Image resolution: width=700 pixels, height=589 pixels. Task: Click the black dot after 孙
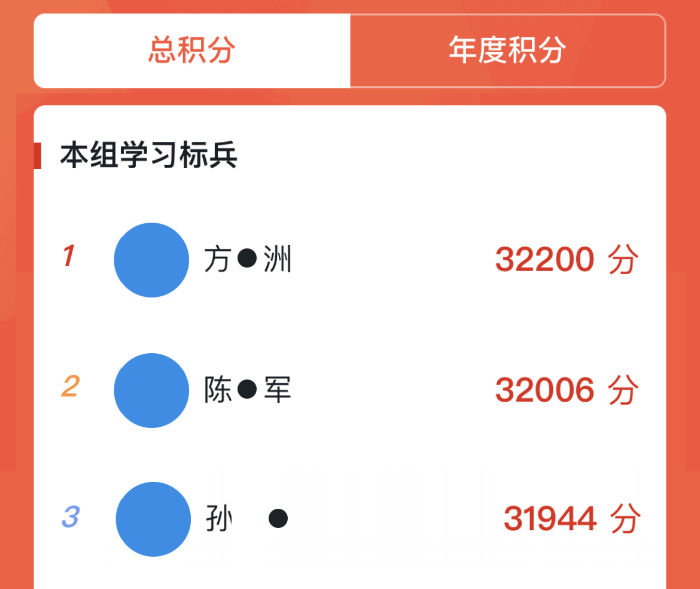pyautogui.click(x=278, y=518)
